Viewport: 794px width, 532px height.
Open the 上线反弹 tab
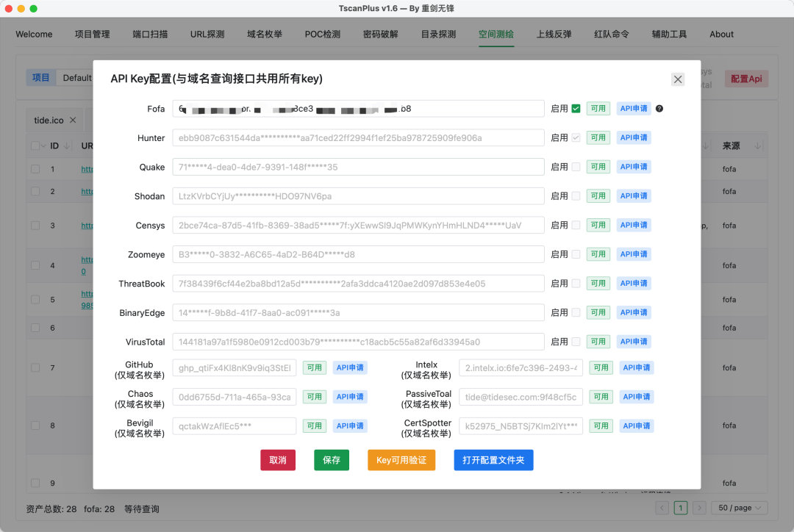click(554, 35)
